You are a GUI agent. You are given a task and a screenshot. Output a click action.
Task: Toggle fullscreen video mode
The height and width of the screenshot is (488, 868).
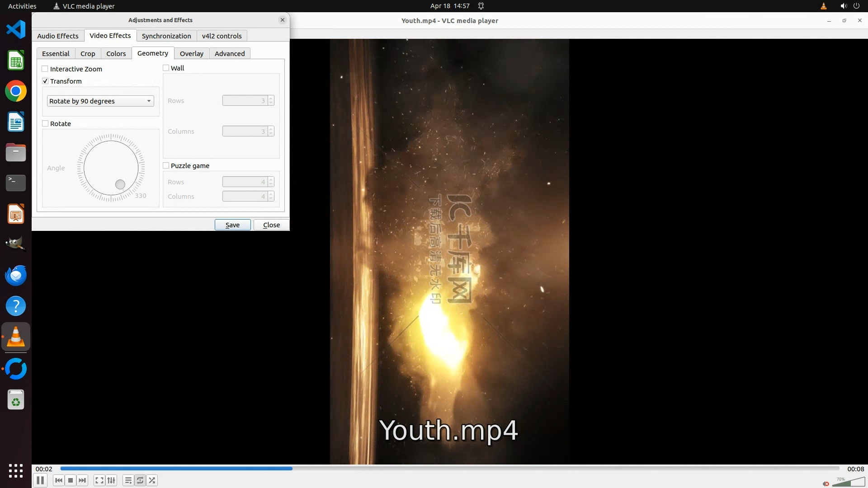pyautogui.click(x=99, y=480)
